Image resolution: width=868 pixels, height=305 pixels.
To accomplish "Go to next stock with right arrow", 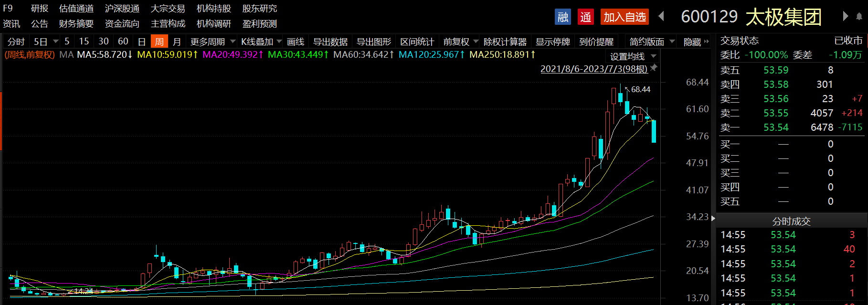I will point(845,16).
